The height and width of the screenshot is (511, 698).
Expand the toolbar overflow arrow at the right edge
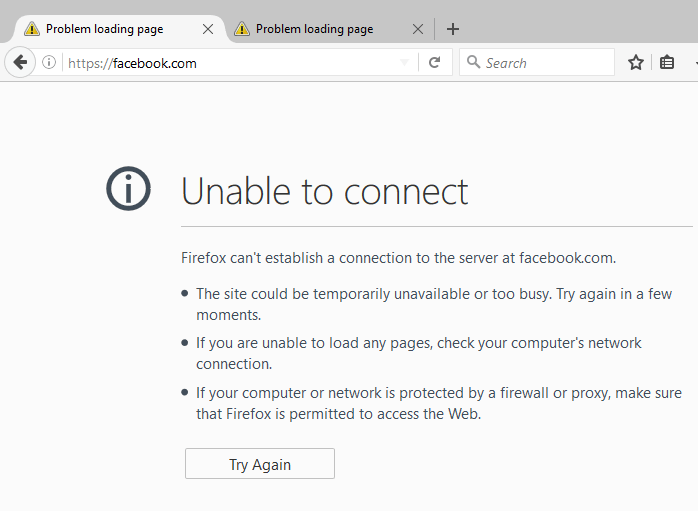[x=696, y=63]
